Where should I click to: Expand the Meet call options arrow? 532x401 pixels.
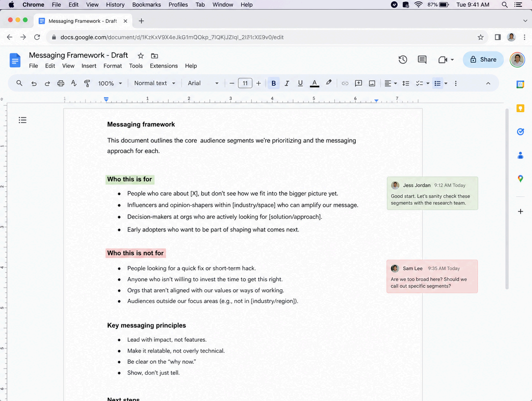pos(452,60)
